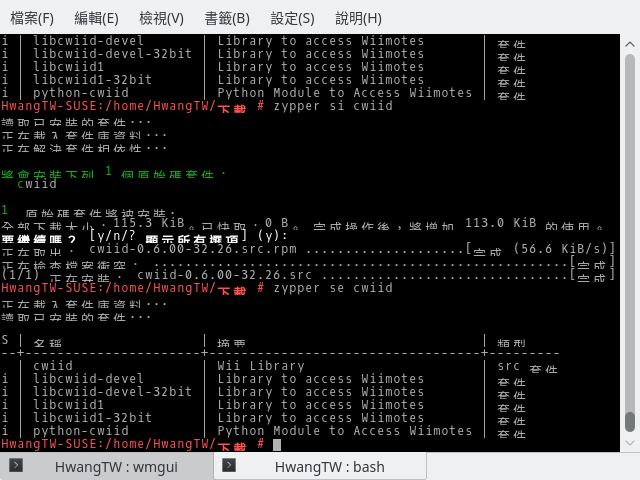Screen dimensions: 640x480
Task: Open the 說明(H) menu
Action: 358,18
